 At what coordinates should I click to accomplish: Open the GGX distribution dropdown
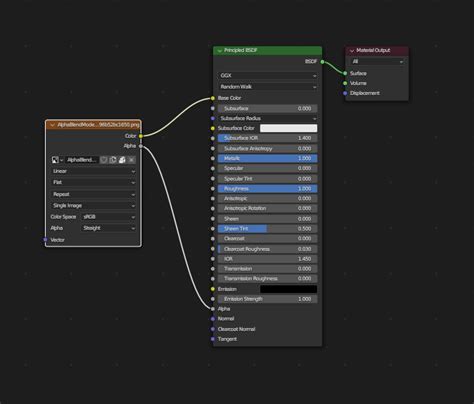[x=268, y=76]
